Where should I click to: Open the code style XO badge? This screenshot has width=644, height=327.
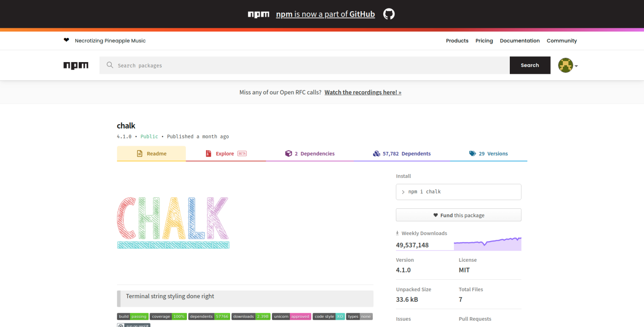(x=329, y=316)
